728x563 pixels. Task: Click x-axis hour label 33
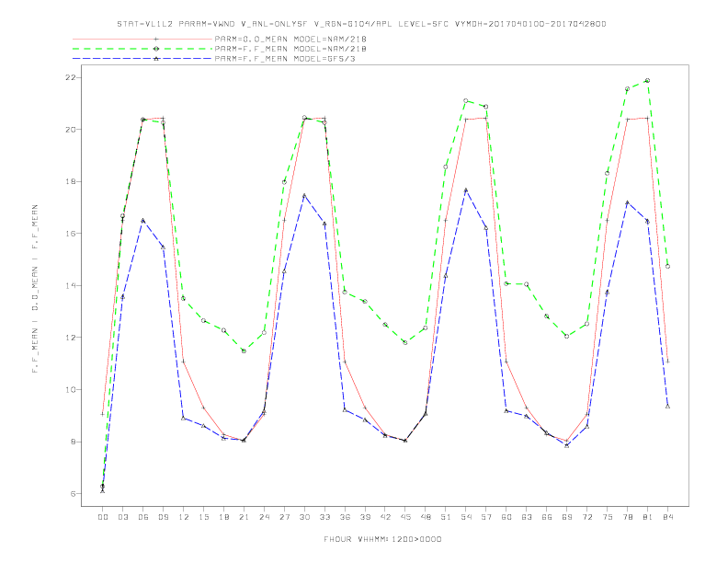pyautogui.click(x=324, y=517)
